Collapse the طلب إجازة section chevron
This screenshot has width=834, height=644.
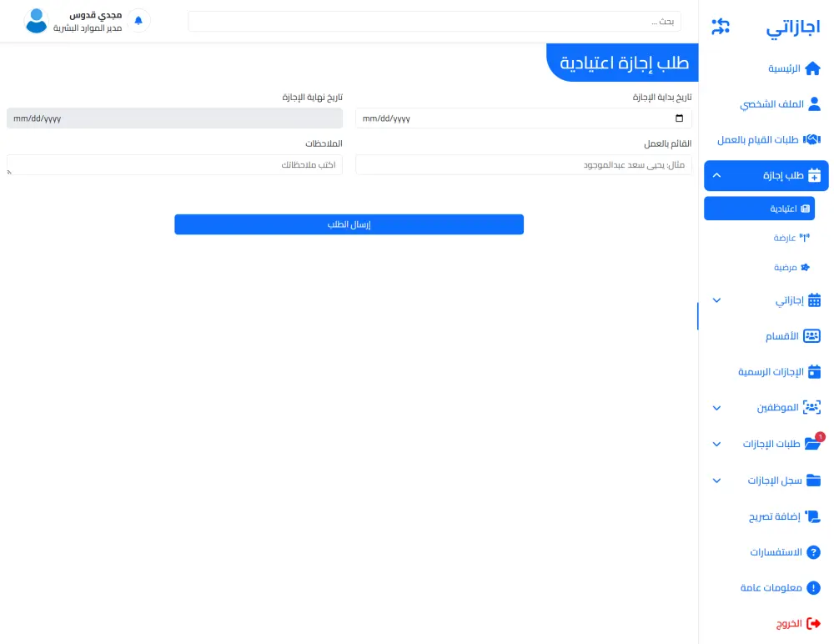716,175
